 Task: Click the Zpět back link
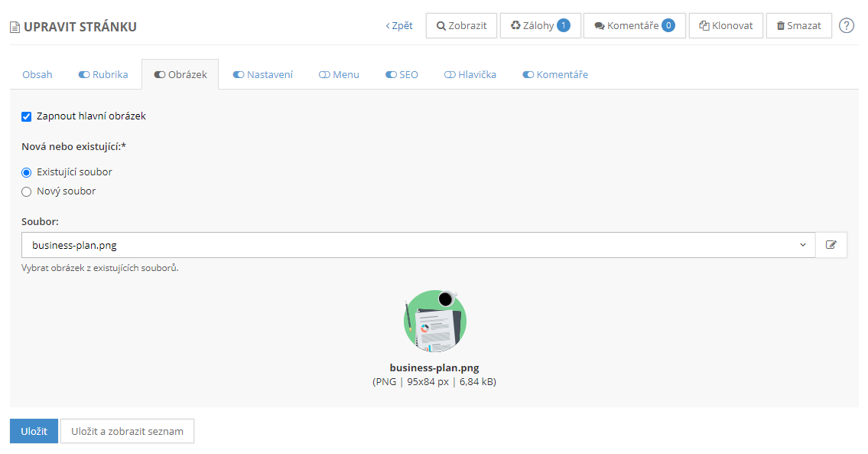399,25
